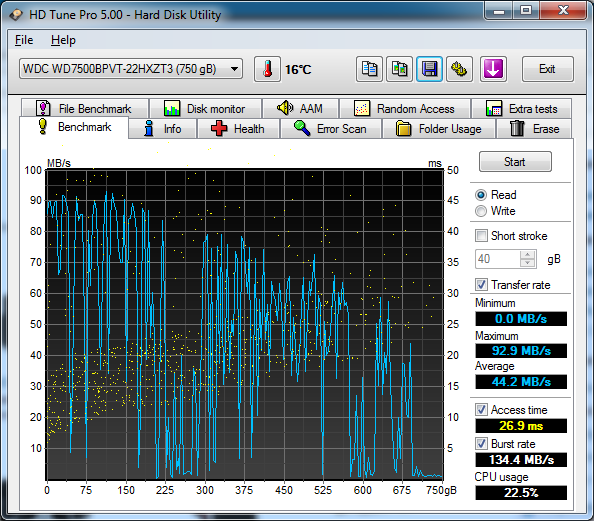
Task: Increase short stroke gB value
Action: (527, 255)
